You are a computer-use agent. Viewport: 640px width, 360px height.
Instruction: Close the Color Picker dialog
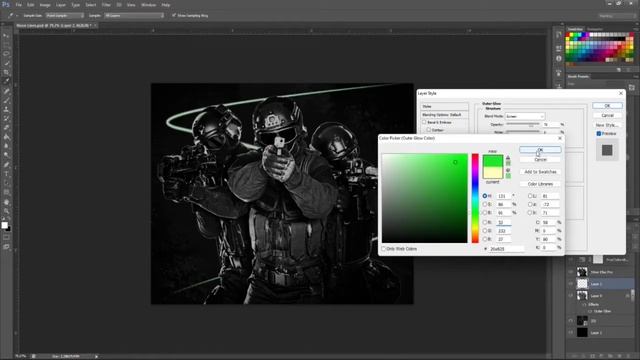click(x=560, y=138)
